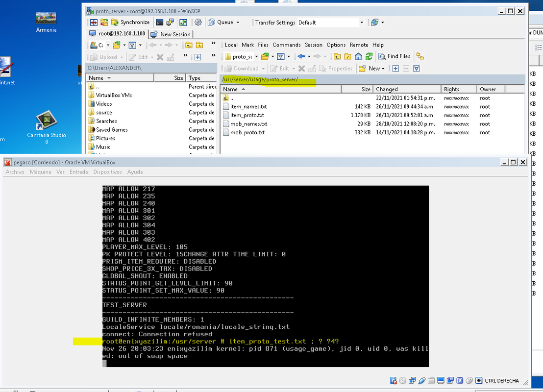This screenshot has height=392, width=543.
Task: Open the Máquina menu in VirtualBox
Action: pyautogui.click(x=40, y=172)
